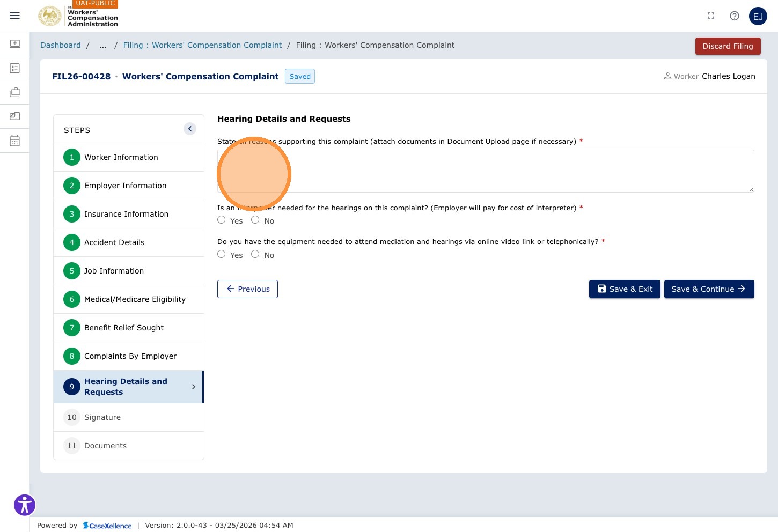Image resolution: width=778 pixels, height=532 pixels.
Task: Select Hearing Details and Requests step
Action: (129, 387)
